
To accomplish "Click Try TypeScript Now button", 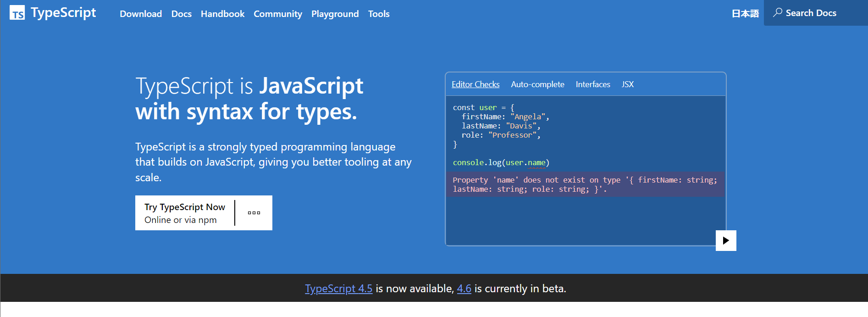I will [x=185, y=213].
